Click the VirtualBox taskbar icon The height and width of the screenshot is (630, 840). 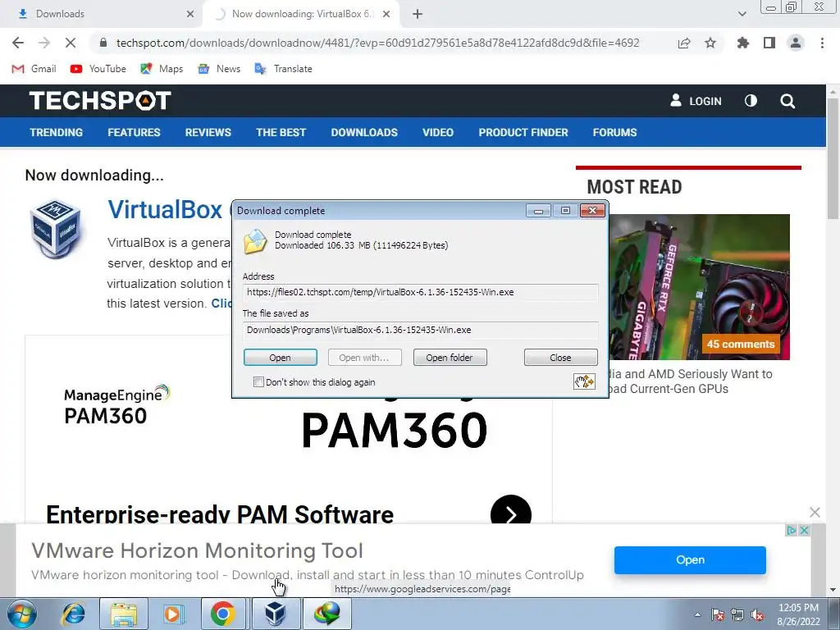276,614
